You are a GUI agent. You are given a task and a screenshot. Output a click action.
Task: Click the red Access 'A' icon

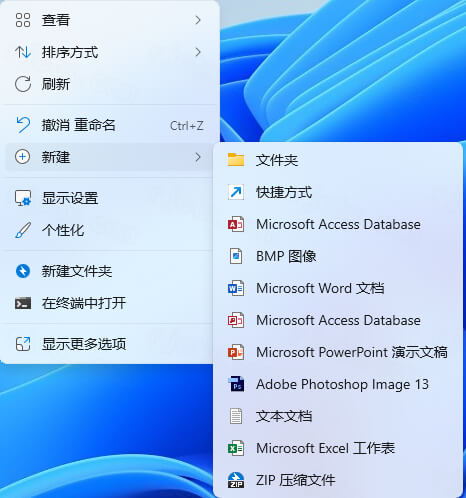pos(236,224)
